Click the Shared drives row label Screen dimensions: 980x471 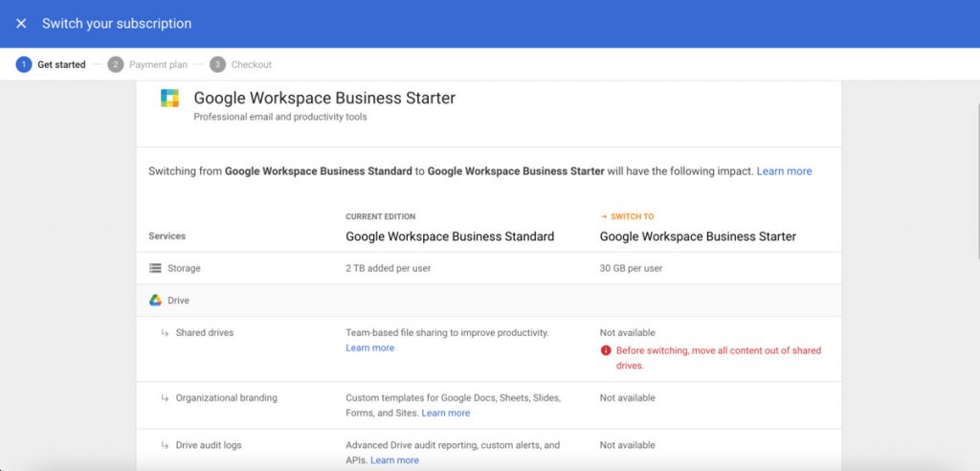(205, 333)
